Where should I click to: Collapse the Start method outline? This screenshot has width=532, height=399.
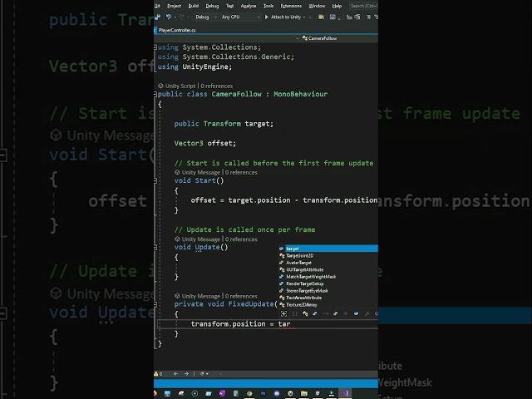coord(155,180)
